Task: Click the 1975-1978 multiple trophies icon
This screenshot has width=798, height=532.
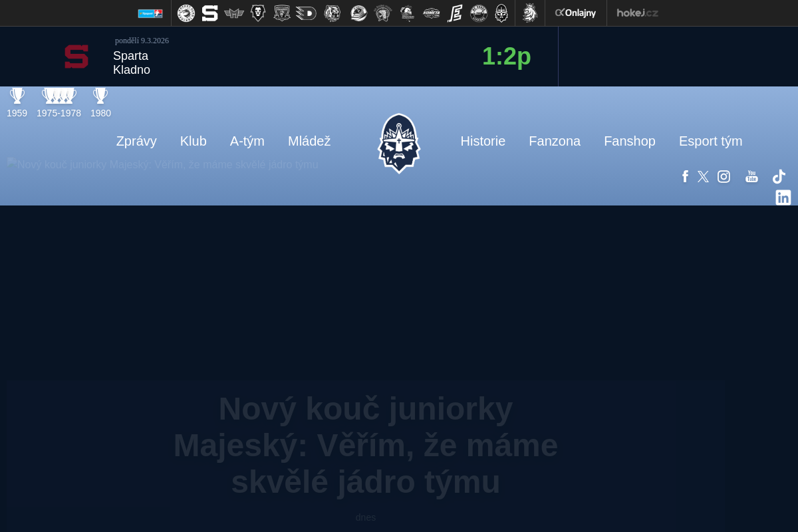Action: coord(59,96)
